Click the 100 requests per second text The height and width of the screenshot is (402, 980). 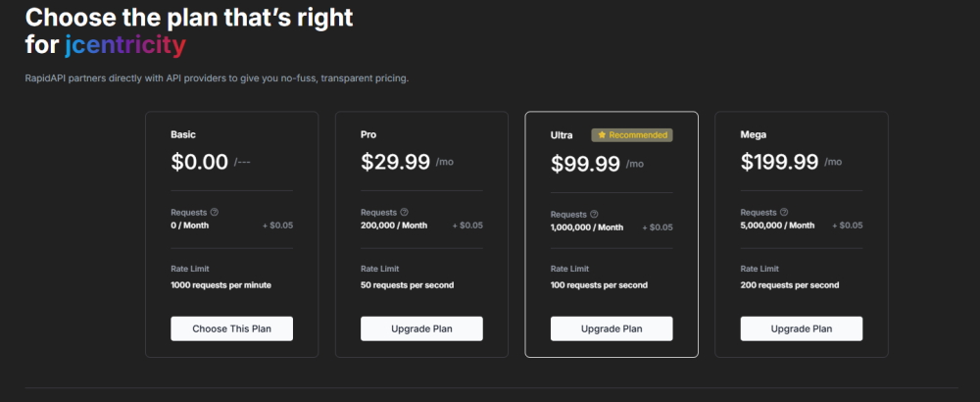pyautogui.click(x=599, y=285)
